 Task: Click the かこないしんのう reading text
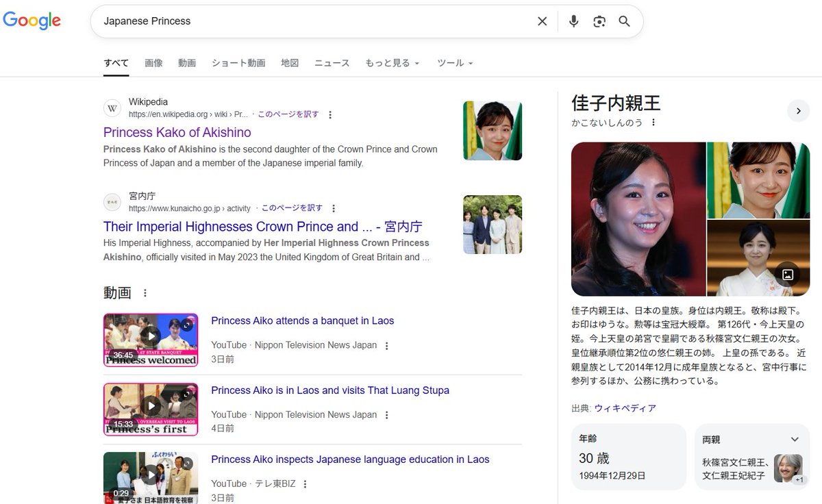(x=607, y=123)
